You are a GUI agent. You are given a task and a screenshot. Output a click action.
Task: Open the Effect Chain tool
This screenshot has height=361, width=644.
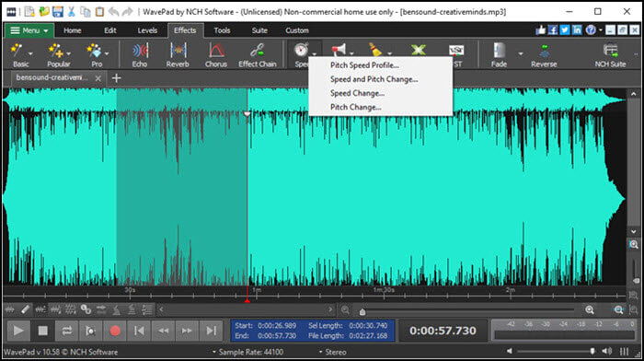(x=258, y=55)
